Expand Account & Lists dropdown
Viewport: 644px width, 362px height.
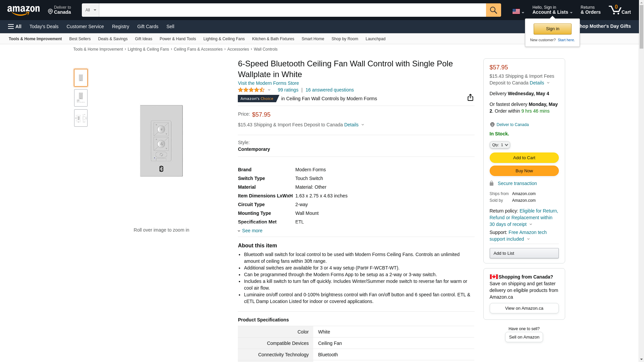552,10
